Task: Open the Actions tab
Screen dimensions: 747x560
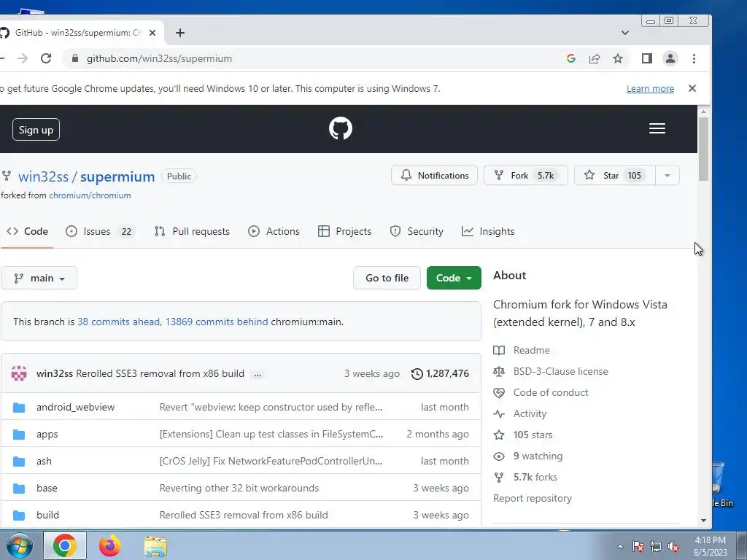Action: pos(274,231)
